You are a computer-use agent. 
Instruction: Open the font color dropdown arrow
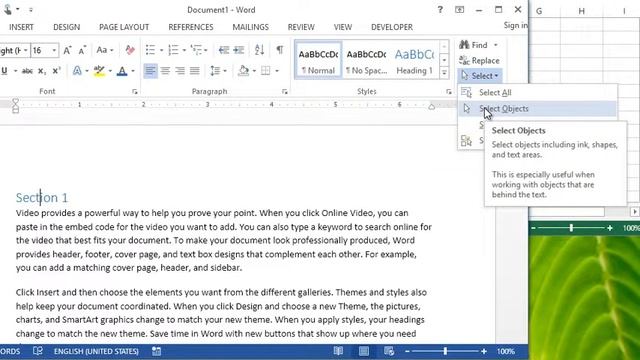(133, 71)
